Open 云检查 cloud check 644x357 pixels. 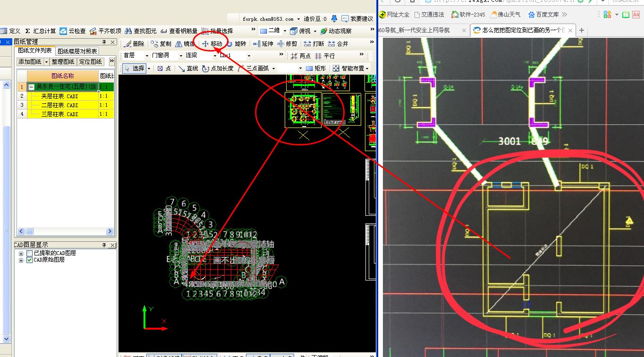point(73,31)
